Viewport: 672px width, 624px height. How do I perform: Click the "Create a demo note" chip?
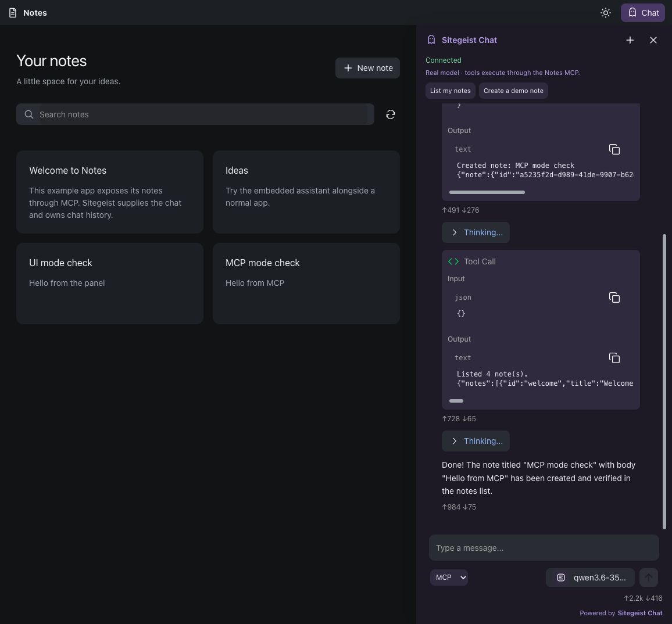tap(513, 91)
